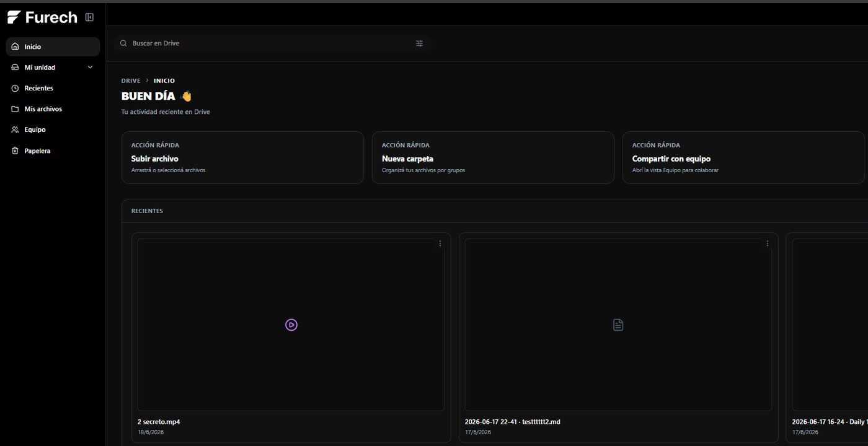Click the Papelera trash icon
This screenshot has width=868, height=446.
point(15,151)
